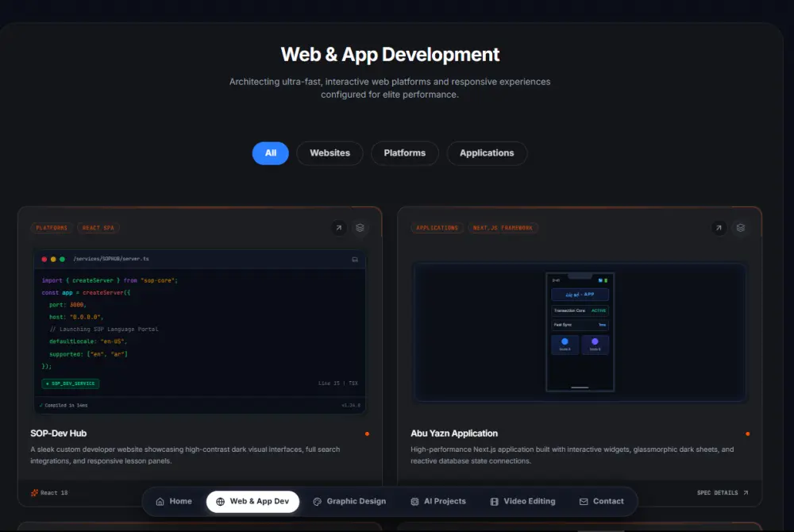Click SOP_DEV_SERVICE badge in code preview
Screen dimensions: 794x532
71,384
